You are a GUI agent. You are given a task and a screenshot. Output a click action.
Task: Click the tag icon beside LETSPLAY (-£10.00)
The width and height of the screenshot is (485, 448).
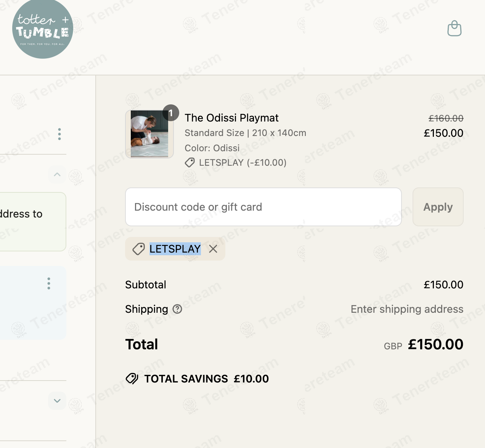pyautogui.click(x=190, y=163)
